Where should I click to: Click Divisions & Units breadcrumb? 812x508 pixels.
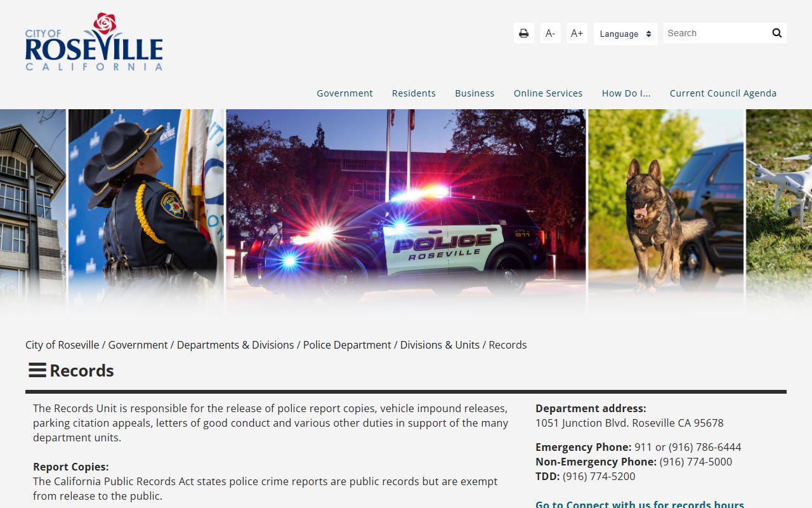[x=440, y=345]
